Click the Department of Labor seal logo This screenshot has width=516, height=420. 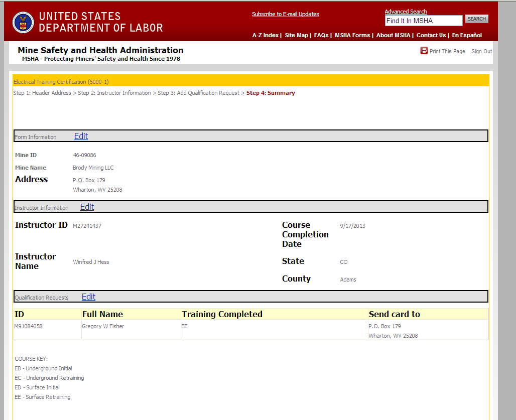pyautogui.click(x=23, y=23)
